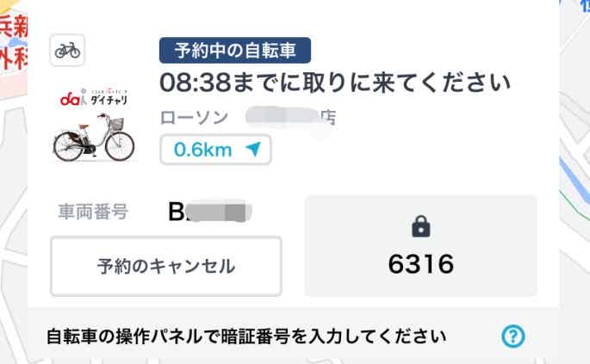Select the electric bicycle thumbnail image
This screenshot has height=364, width=590.
(94, 140)
